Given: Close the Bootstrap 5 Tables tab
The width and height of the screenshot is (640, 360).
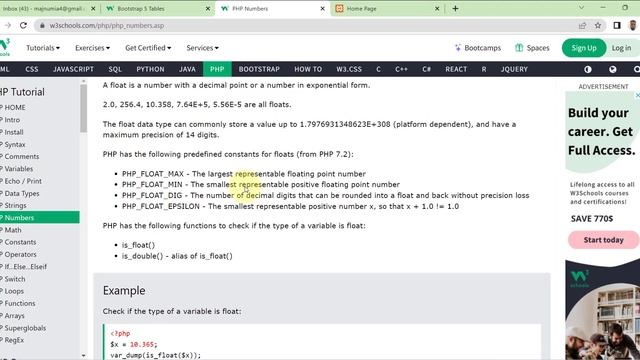Looking at the screenshot, I should 208,9.
